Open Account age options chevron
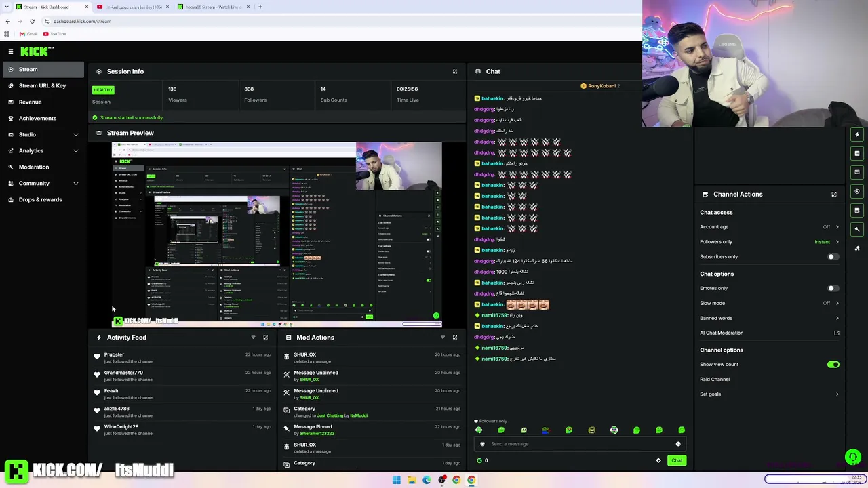Viewport: 868px width, 488px height. coord(837,227)
